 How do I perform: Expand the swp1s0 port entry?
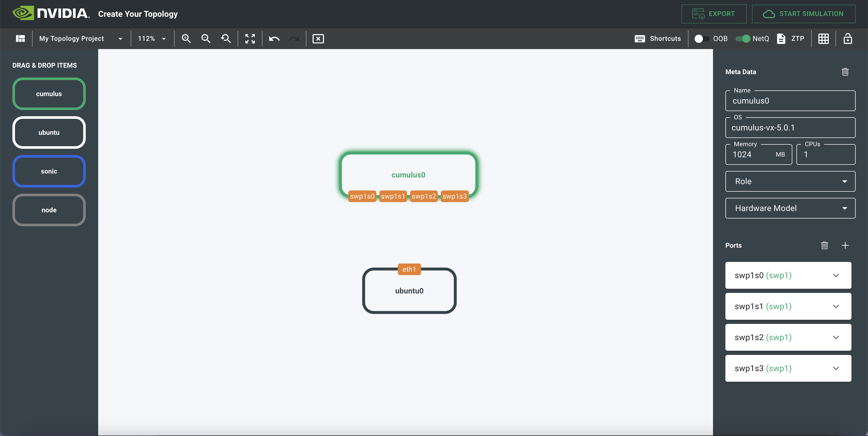pos(836,275)
